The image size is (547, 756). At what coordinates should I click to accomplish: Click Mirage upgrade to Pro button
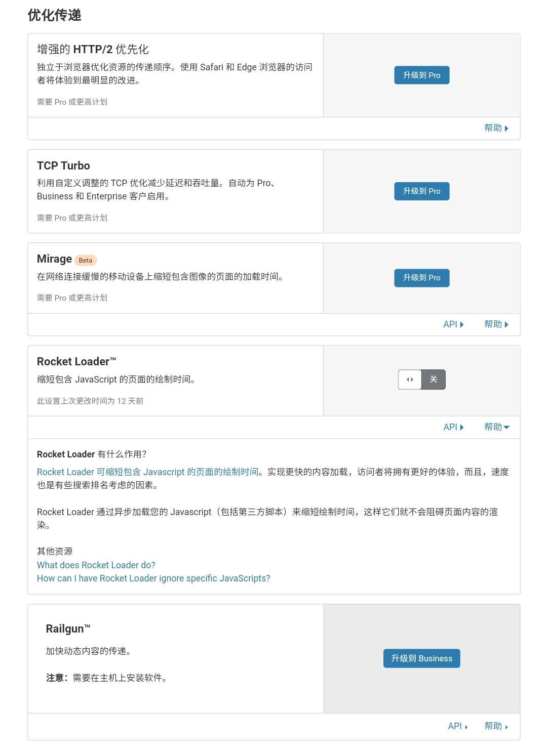(422, 278)
